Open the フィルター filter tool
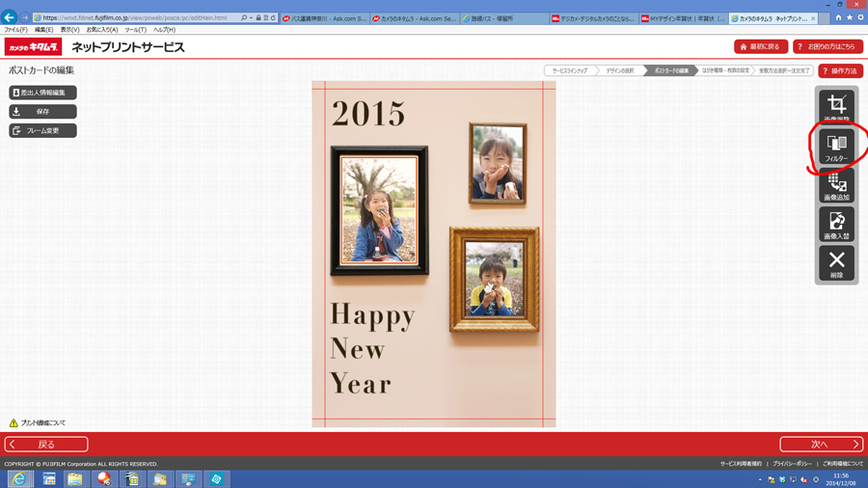Screen dimensions: 868x488 836,147
